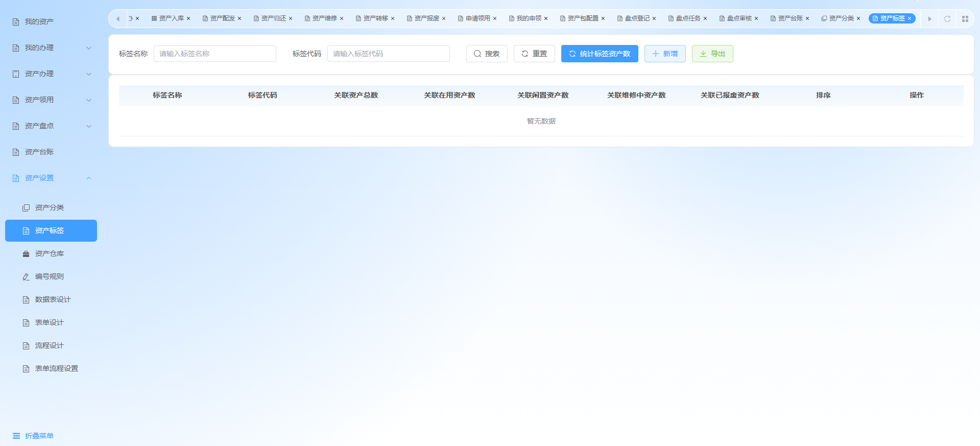Viewport: 980px width, 446px height.
Task: Click the 标签代码 input field
Action: (389, 54)
